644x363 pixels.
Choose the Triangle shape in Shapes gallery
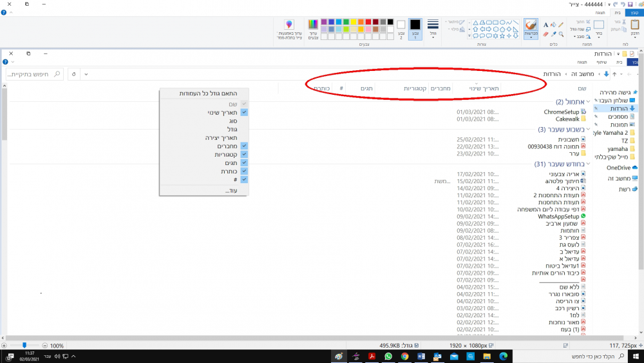click(x=476, y=23)
